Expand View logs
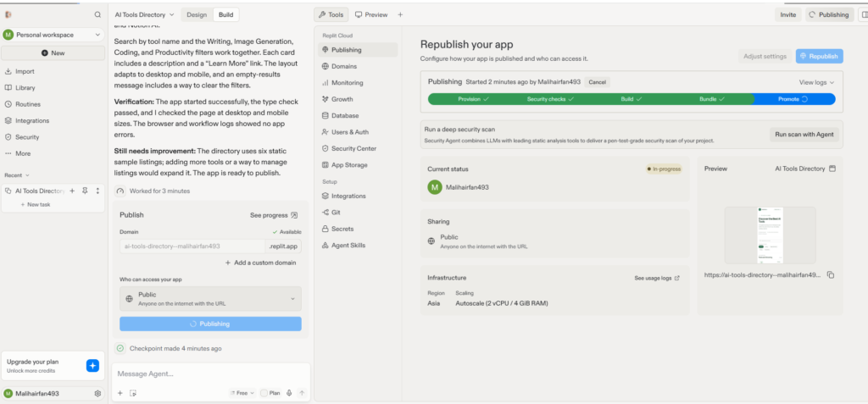 click(x=816, y=82)
